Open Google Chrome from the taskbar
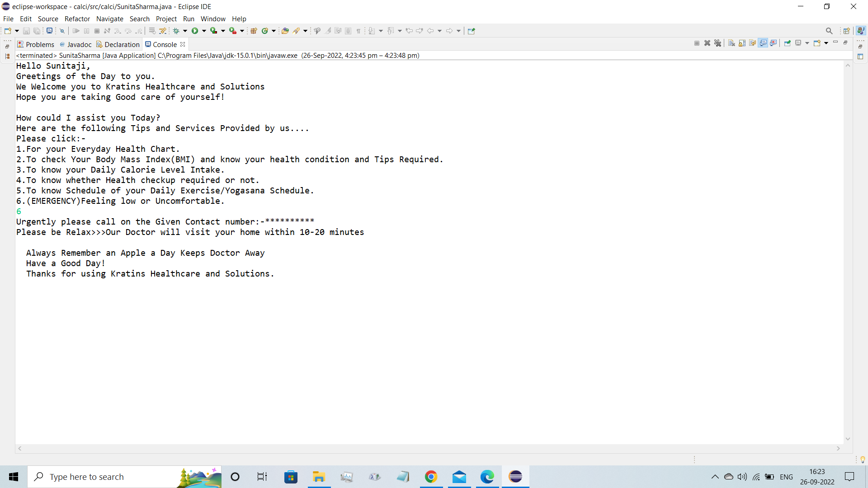 tap(431, 477)
